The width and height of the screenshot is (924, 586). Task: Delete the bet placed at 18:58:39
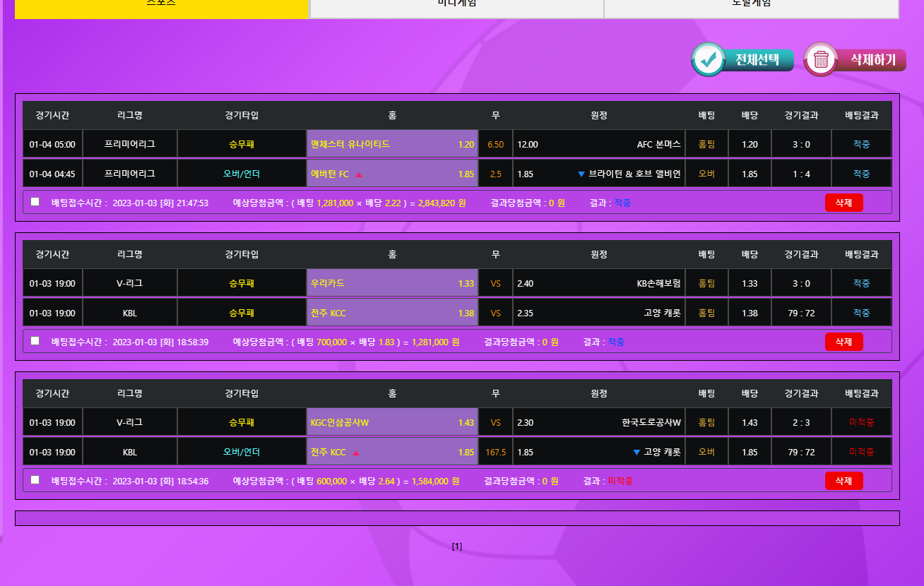(x=843, y=342)
